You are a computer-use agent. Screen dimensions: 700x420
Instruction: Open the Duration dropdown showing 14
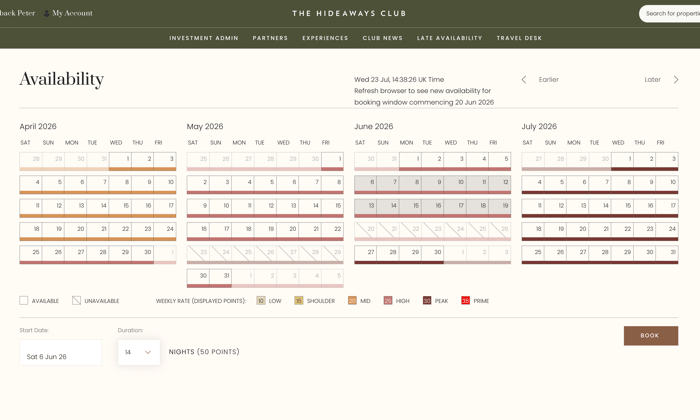tap(139, 352)
